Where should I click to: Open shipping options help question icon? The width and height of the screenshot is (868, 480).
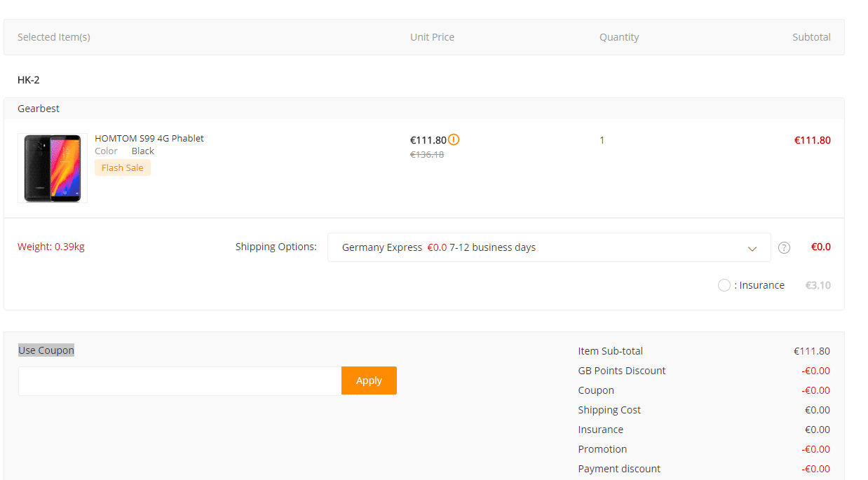click(x=784, y=247)
